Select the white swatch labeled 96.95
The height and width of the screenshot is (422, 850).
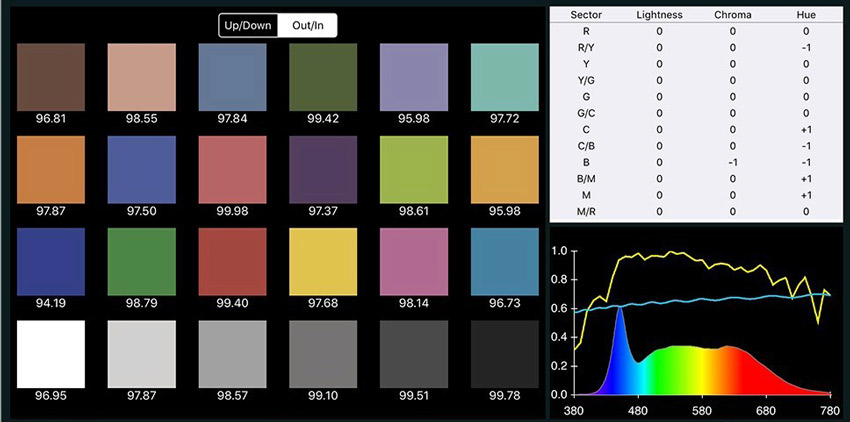51,353
